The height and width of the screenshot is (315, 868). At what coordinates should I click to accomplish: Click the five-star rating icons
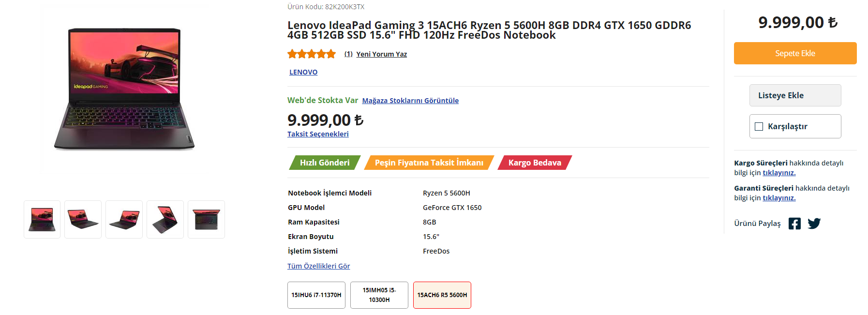tap(312, 54)
